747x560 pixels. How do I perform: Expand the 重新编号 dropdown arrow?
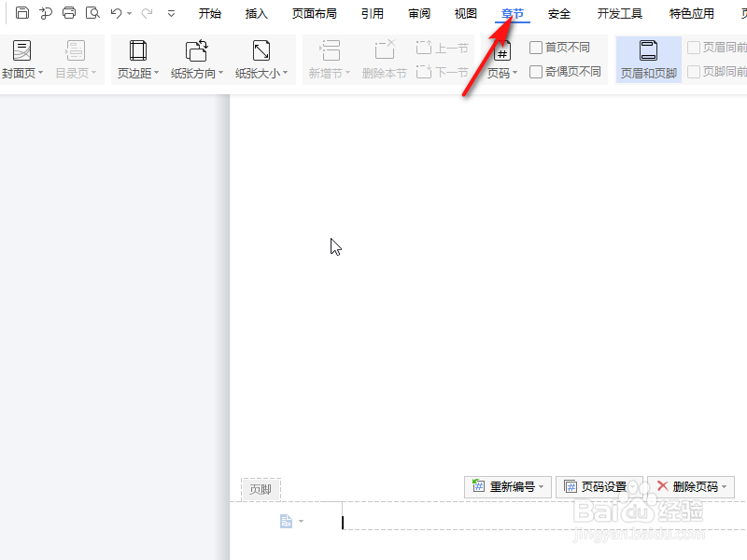pyautogui.click(x=542, y=486)
